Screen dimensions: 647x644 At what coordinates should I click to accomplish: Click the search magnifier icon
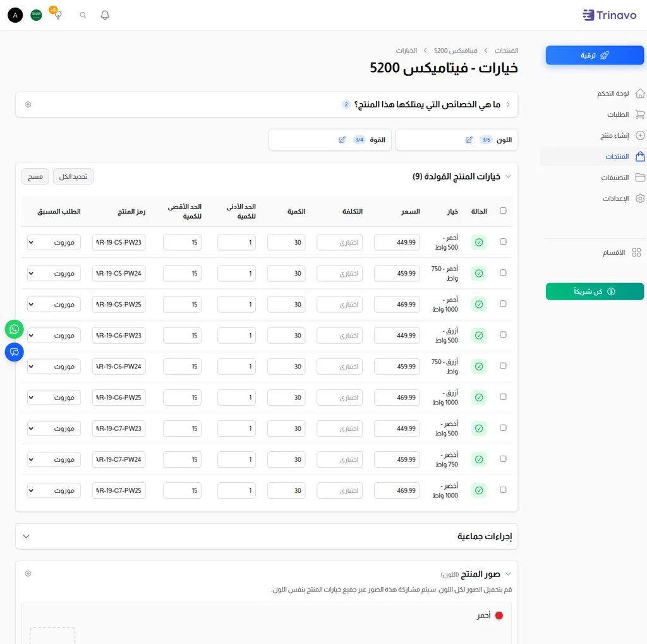pyautogui.click(x=83, y=15)
